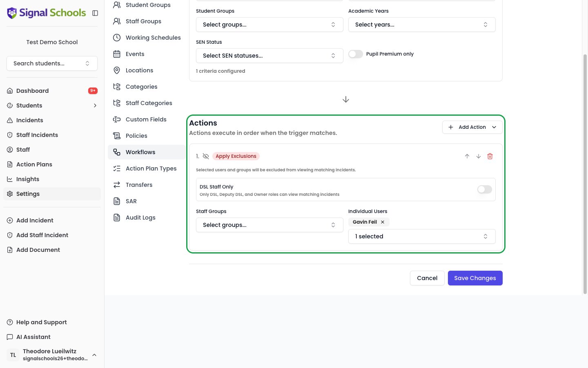This screenshot has width=588, height=368.
Task: Click the Transfers arrows icon
Action: click(x=117, y=185)
